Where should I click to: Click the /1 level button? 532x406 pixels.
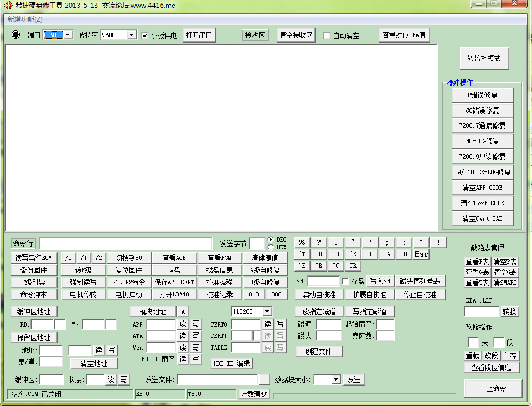coord(84,258)
